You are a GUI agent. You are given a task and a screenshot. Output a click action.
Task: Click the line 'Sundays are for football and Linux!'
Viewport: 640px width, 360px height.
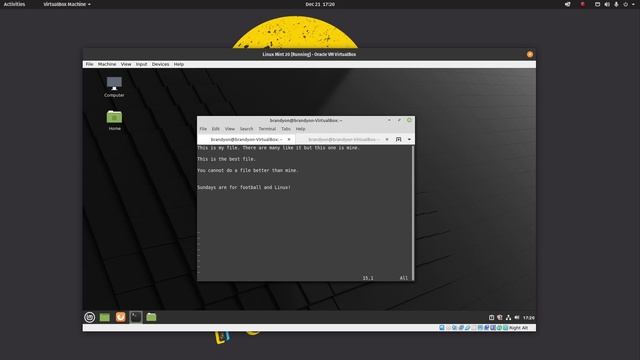coord(244,187)
